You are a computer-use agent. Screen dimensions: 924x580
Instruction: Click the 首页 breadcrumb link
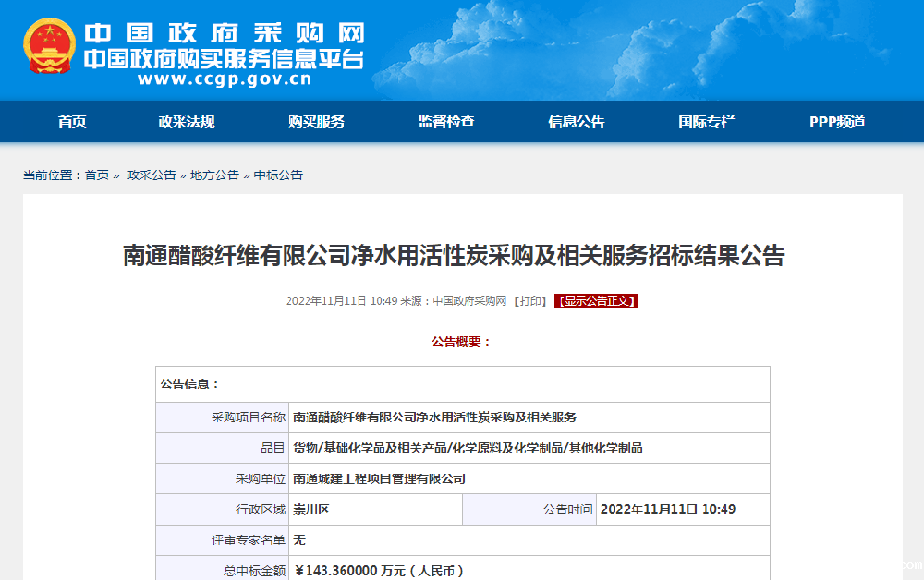pos(97,175)
